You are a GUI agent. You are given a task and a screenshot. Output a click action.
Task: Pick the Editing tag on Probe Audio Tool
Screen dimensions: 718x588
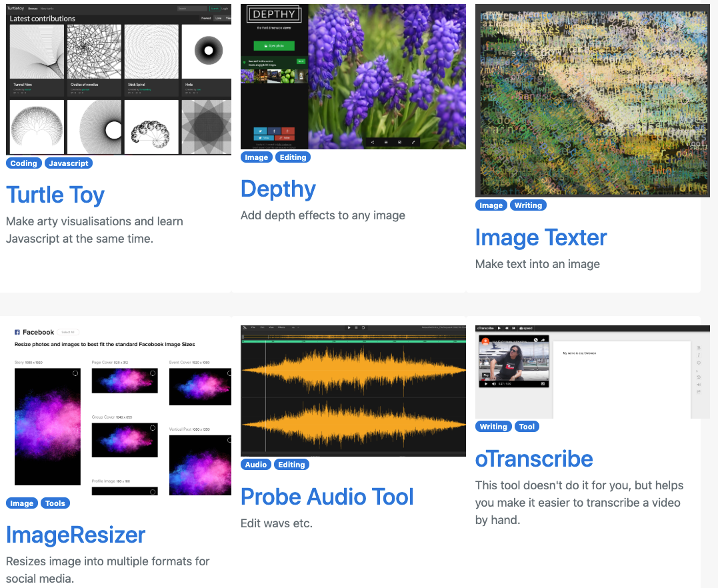(x=292, y=465)
